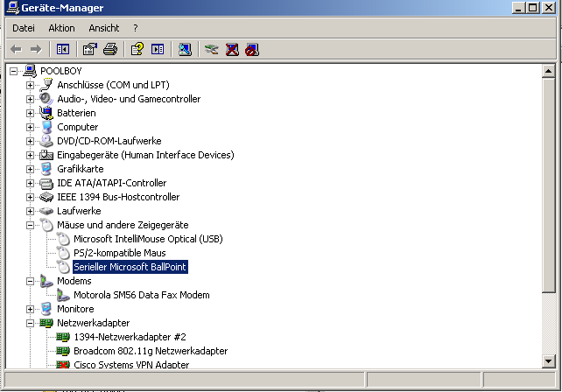The image size is (562, 392).
Task: Click the IDE ATA/ATAPI controller icon
Action: [x=46, y=183]
